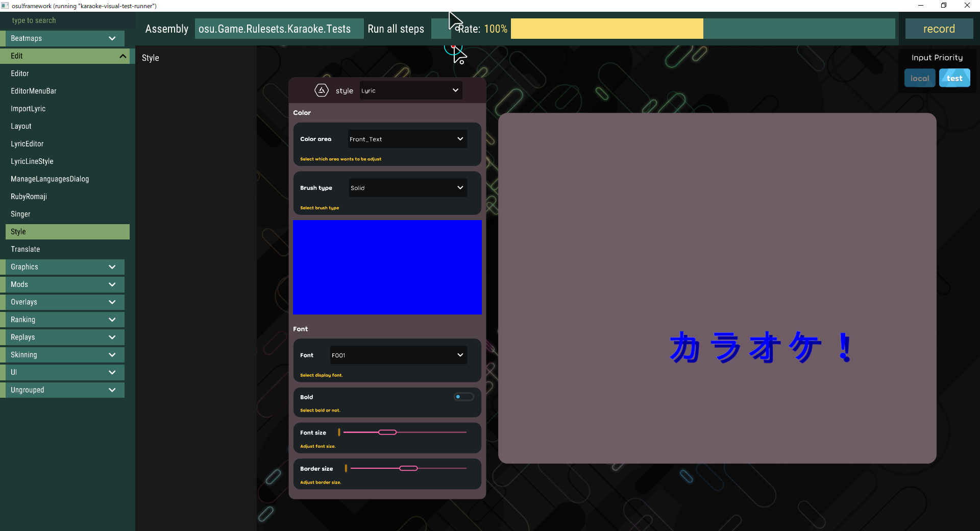Open the Assembly selector for osu.Game.Rulesets.Karaoke.Tests
The image size is (980, 531).
click(279, 29)
